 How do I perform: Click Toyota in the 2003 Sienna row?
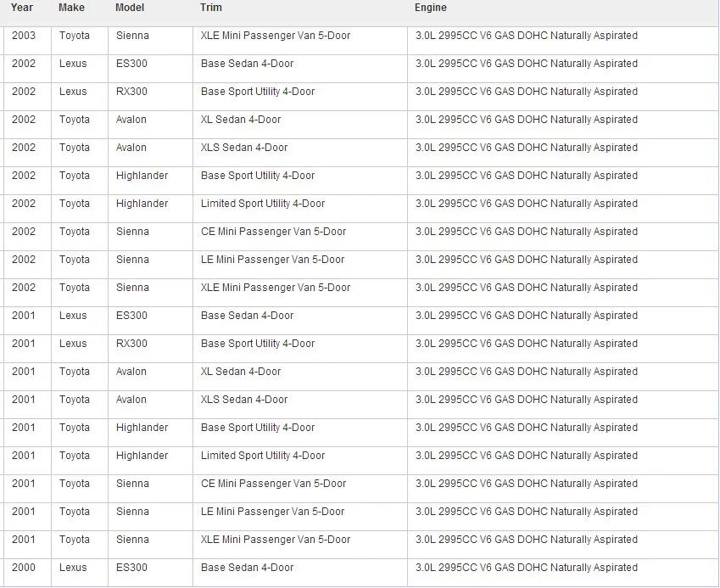75,36
